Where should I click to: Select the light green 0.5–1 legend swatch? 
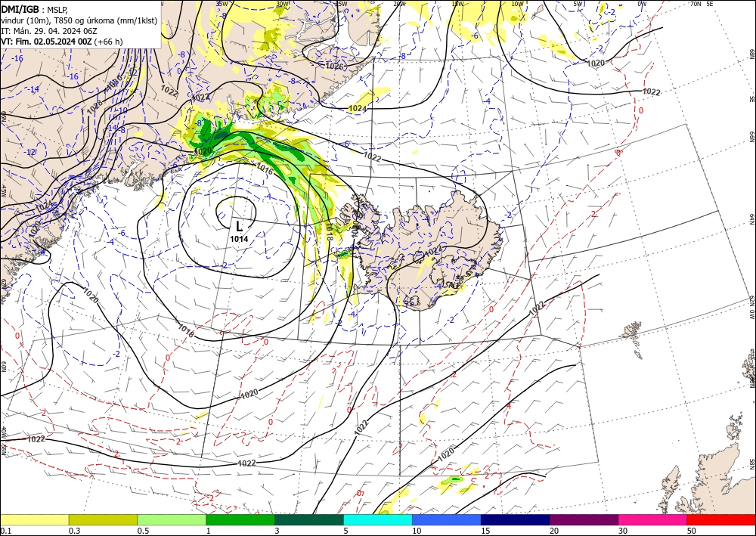click(172, 519)
